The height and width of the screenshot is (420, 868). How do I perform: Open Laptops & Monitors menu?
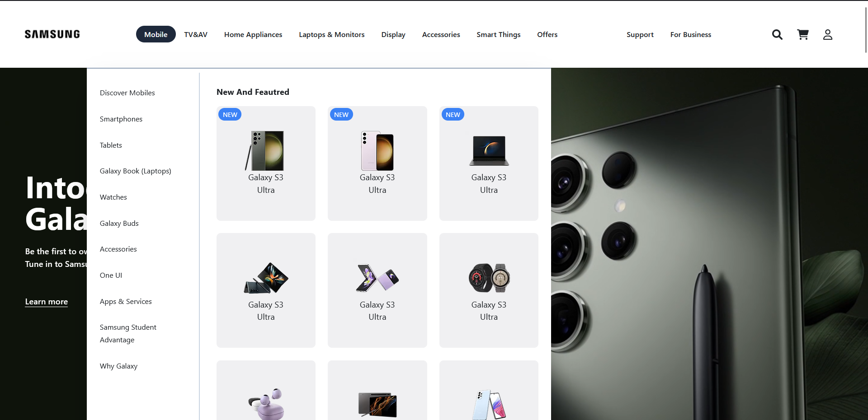[x=332, y=34]
